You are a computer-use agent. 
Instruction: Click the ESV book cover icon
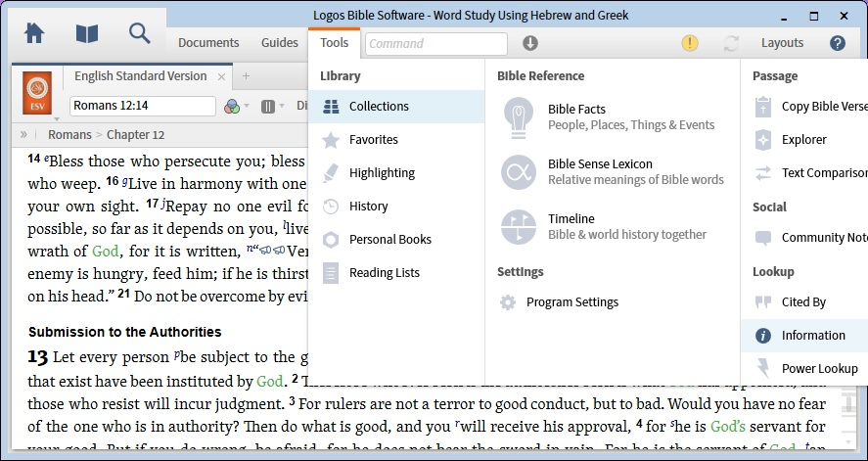pyautogui.click(x=37, y=94)
